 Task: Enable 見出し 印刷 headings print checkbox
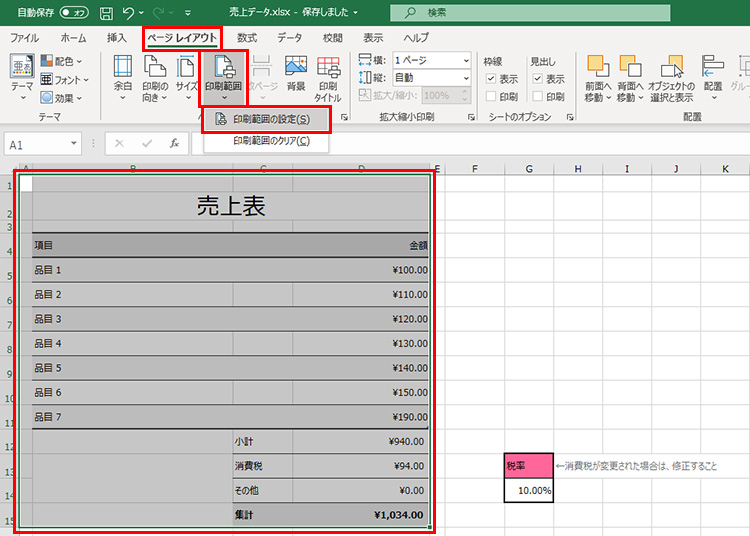538,97
